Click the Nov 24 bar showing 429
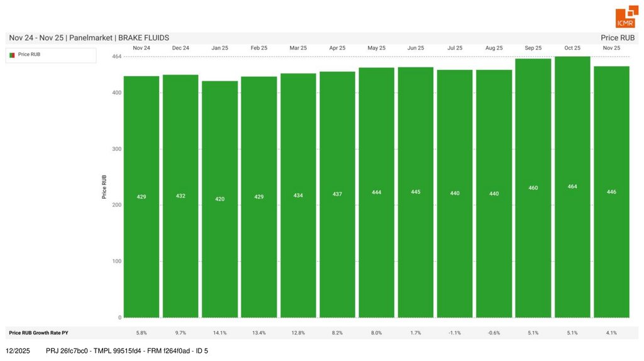 (142, 197)
